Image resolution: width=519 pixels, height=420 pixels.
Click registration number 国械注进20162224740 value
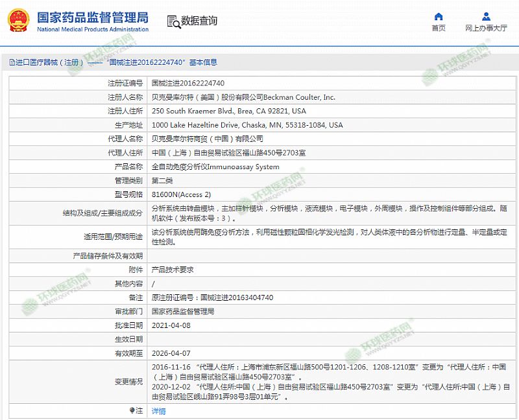pyautogui.click(x=188, y=83)
